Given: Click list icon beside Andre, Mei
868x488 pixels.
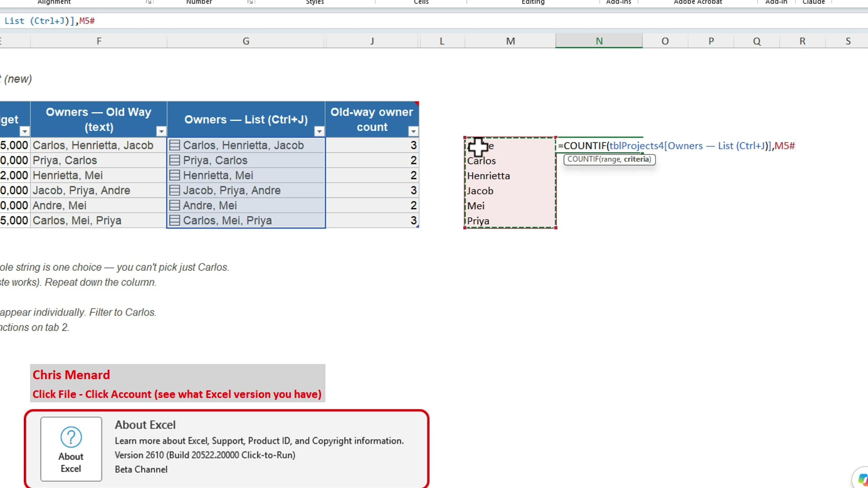Looking at the screenshot, I should (175, 205).
